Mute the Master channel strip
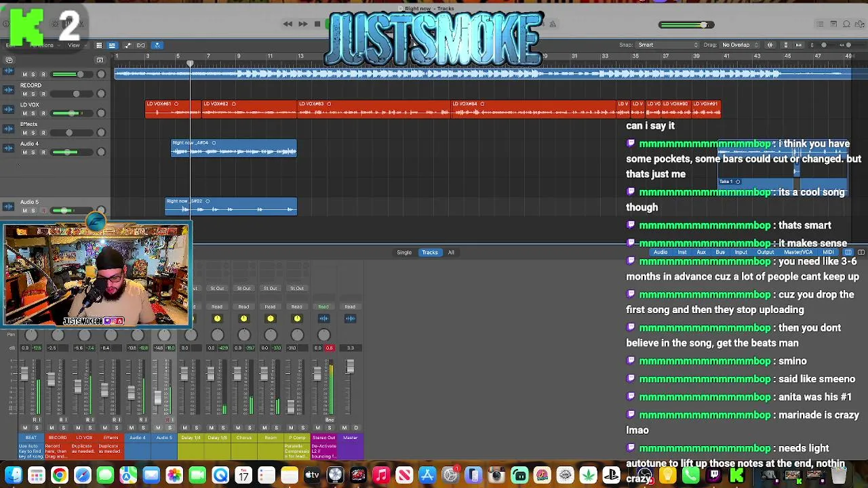The width and height of the screenshot is (868, 488). (x=344, y=428)
